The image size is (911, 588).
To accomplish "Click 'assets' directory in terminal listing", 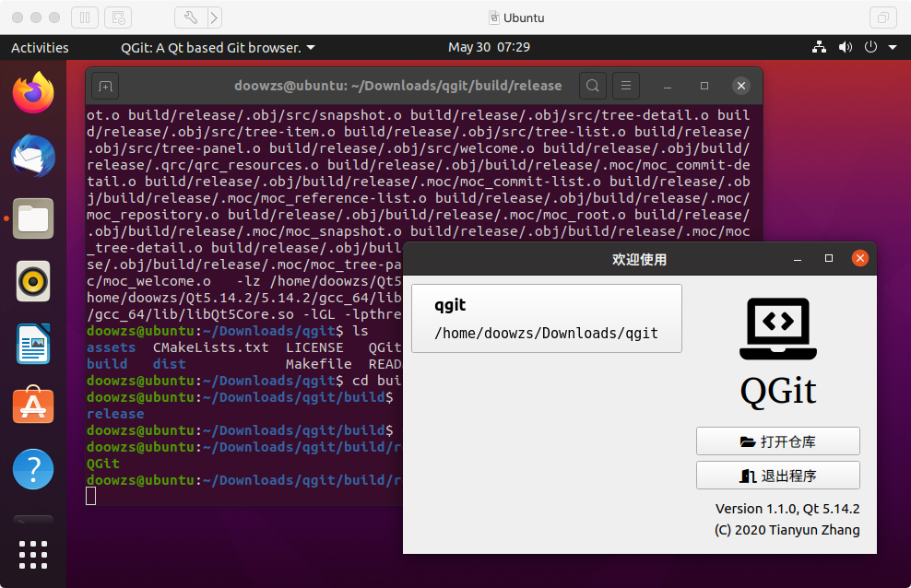I will pos(111,347).
